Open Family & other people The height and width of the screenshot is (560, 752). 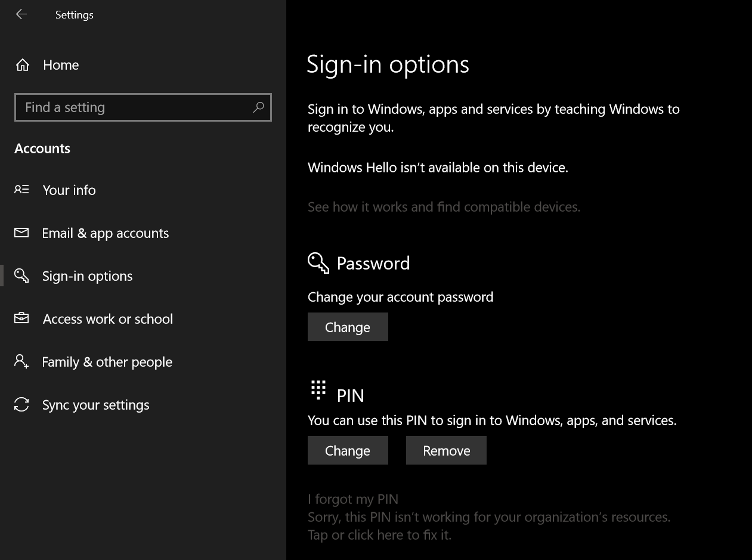pos(107,362)
